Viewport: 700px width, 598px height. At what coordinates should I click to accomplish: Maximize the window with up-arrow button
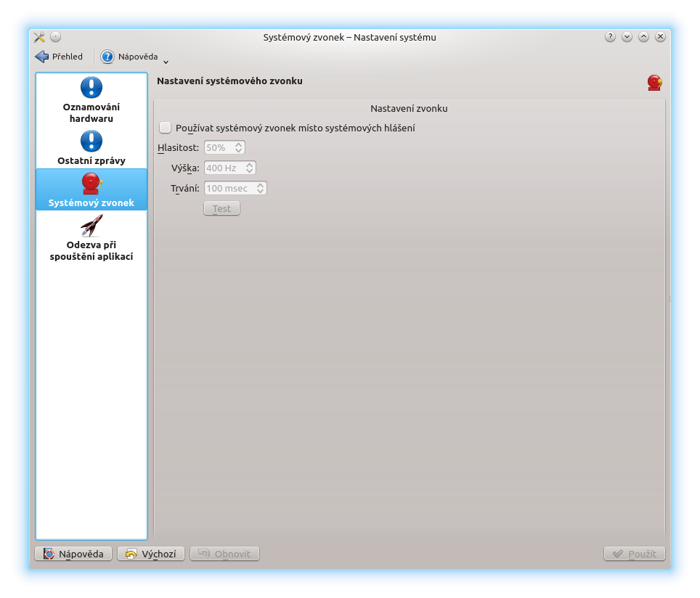point(643,37)
